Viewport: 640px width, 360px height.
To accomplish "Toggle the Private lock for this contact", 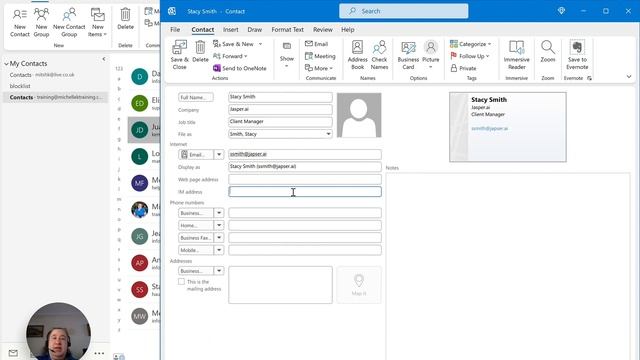I will tap(463, 68).
